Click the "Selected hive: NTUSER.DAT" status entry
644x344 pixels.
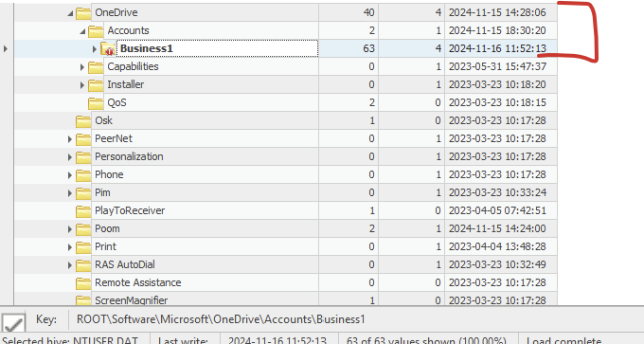click(70, 341)
